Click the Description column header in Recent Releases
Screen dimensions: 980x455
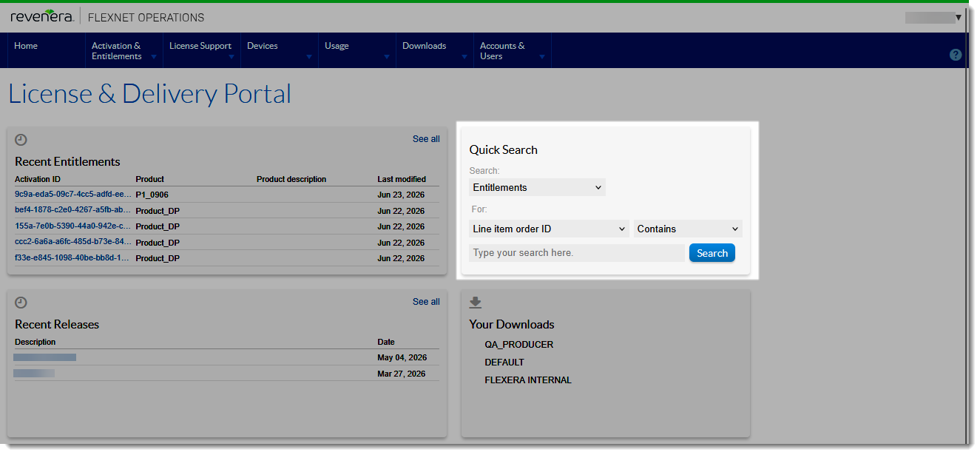click(x=36, y=342)
